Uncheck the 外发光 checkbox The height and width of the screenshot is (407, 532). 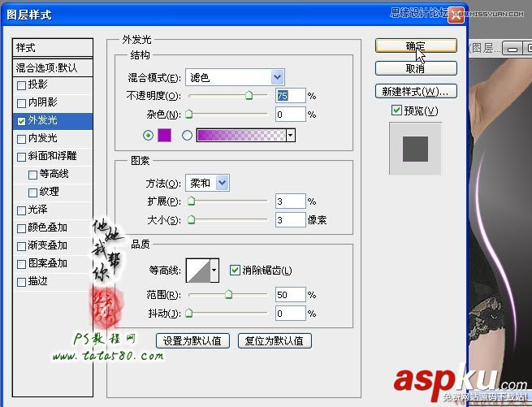click(21, 121)
